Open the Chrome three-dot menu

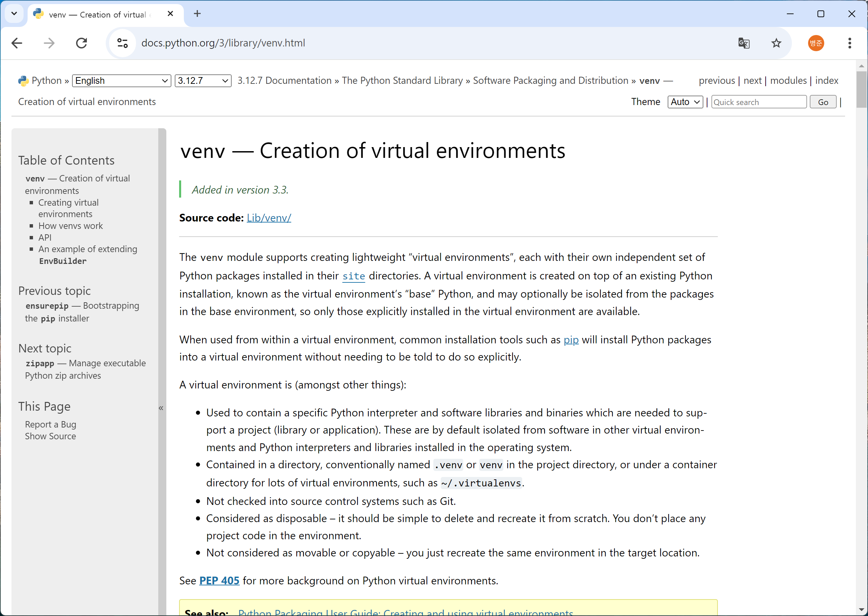[x=849, y=43]
